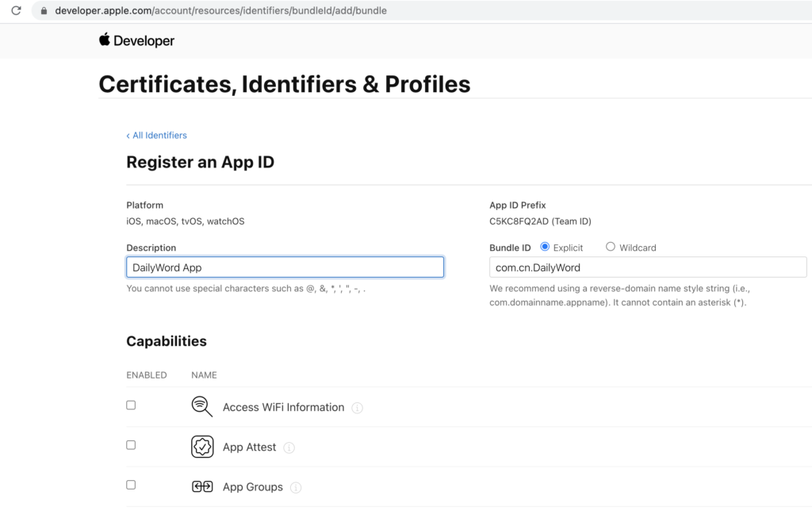Image resolution: width=812 pixels, height=511 pixels.
Task: Click the Register an App ID heading
Action: pyautogui.click(x=201, y=162)
